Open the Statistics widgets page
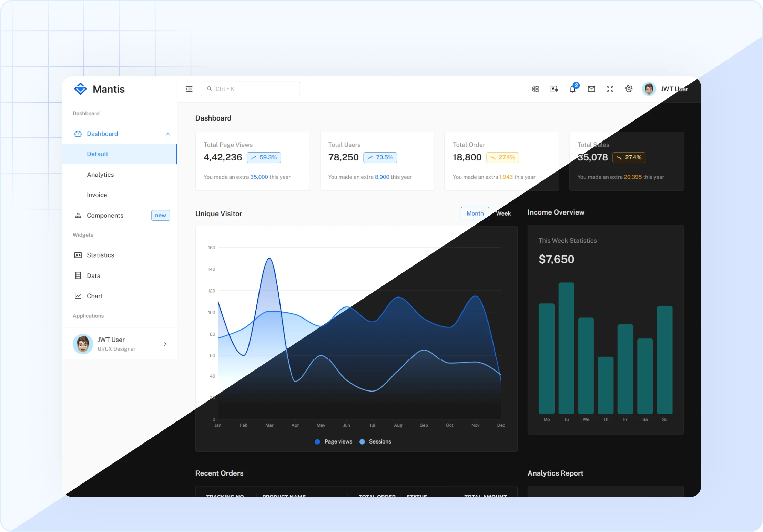Viewport: 763px width, 532px height. pos(101,255)
